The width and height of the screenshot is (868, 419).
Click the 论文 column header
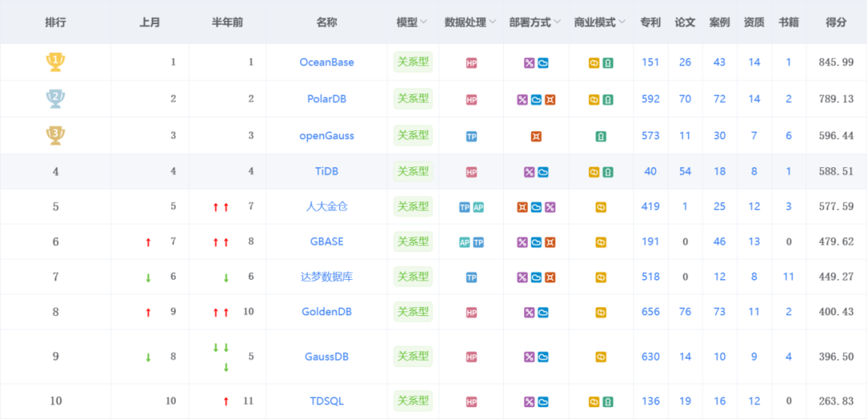coord(685,23)
